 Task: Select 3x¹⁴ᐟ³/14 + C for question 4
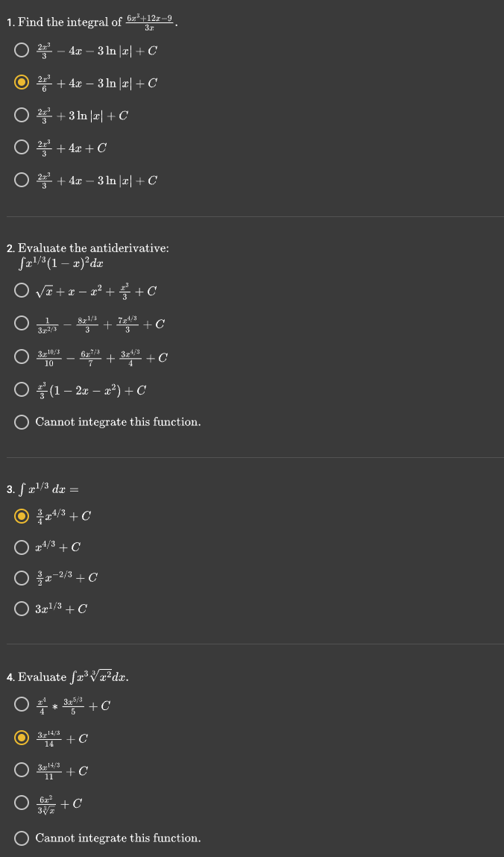21,738
